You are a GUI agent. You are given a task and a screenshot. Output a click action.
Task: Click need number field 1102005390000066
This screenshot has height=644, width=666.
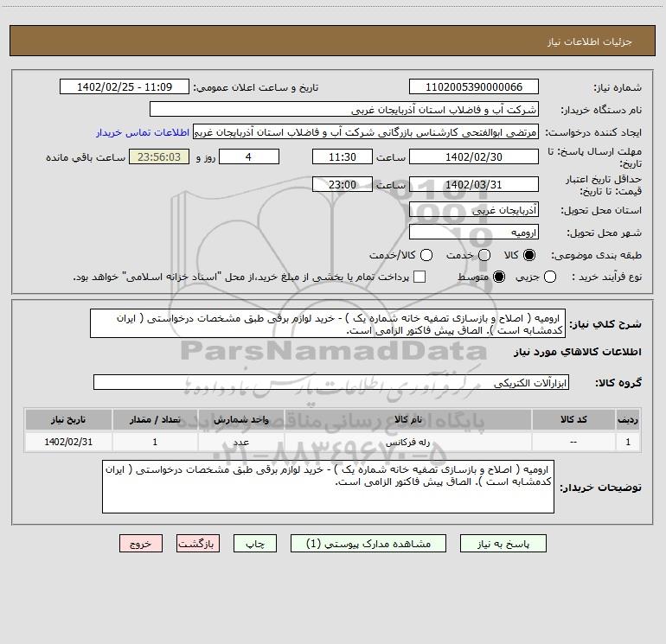click(474, 87)
